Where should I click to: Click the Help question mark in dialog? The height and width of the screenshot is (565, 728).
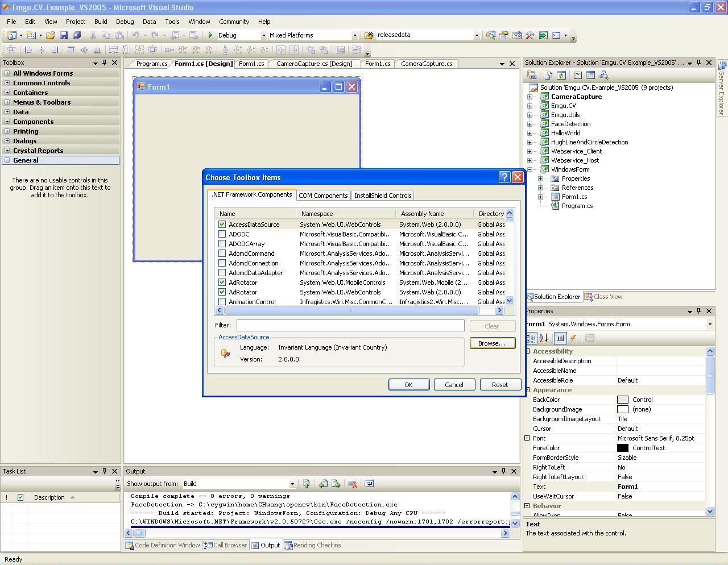coord(504,177)
